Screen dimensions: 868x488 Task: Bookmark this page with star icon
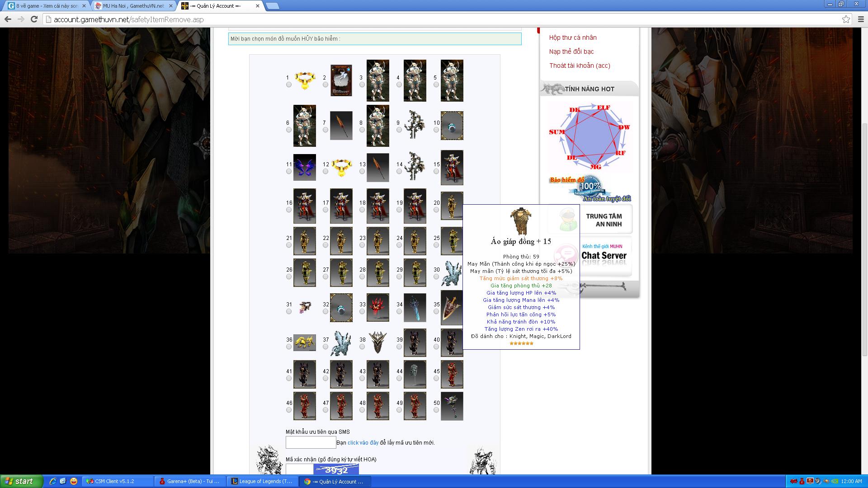pos(846,19)
